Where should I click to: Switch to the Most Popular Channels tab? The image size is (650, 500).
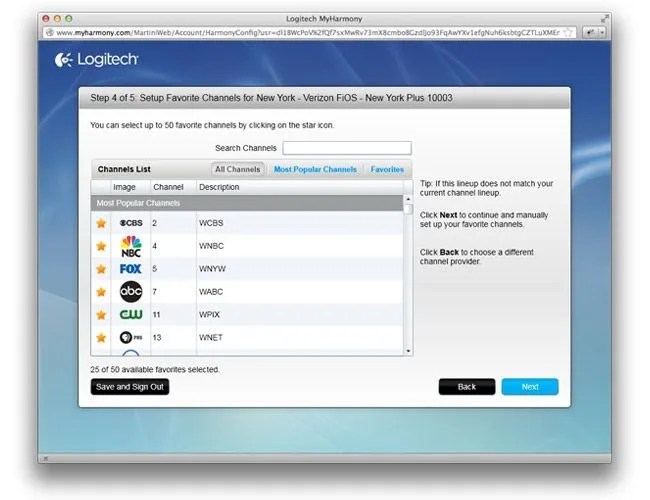[315, 169]
